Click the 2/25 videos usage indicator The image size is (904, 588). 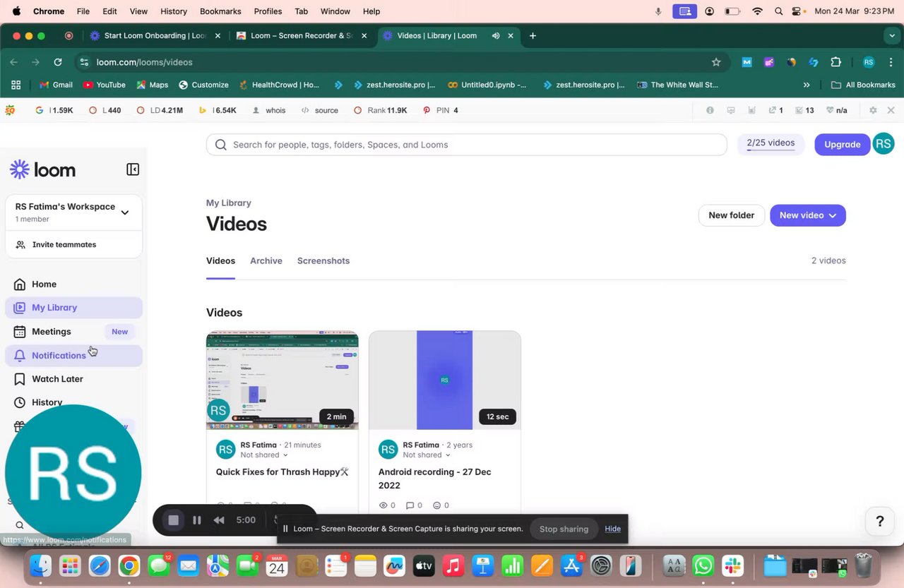coord(771,143)
